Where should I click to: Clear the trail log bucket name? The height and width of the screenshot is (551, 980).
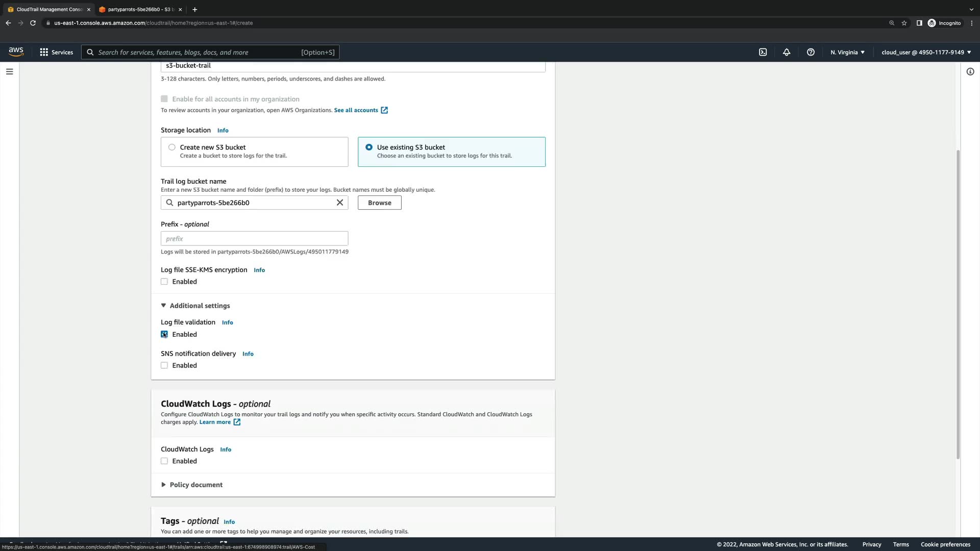(340, 203)
